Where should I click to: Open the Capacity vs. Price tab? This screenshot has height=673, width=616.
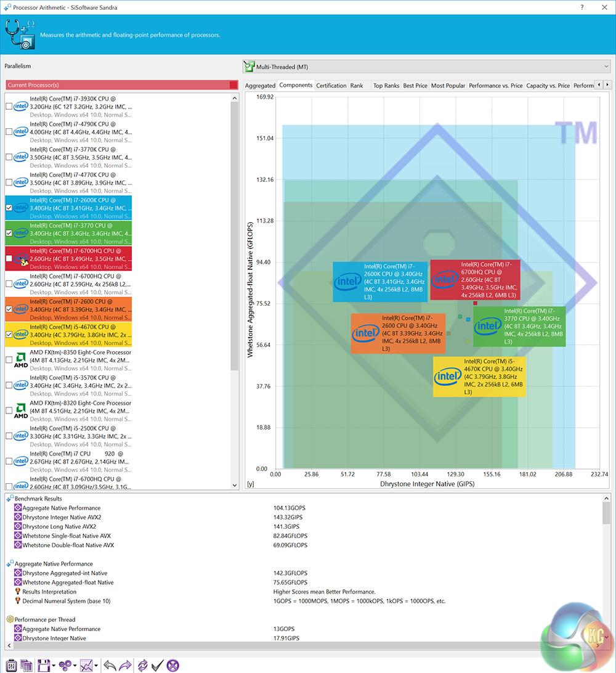point(548,86)
